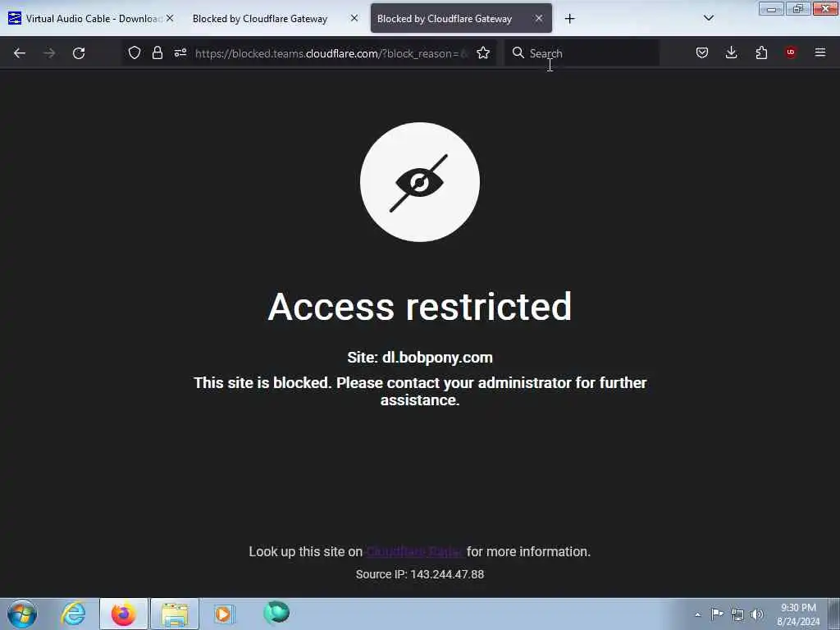
Task: Open site permissions icon in address bar
Action: pos(180,52)
